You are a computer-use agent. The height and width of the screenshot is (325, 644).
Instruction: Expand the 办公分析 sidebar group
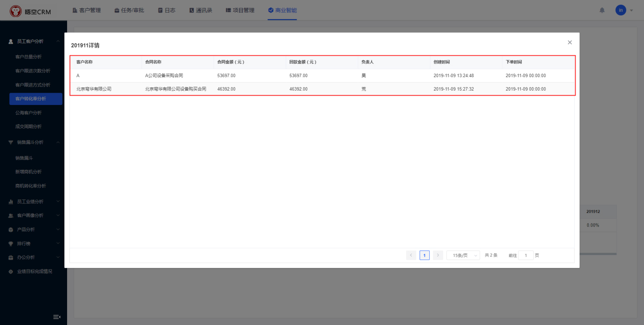[x=34, y=257]
